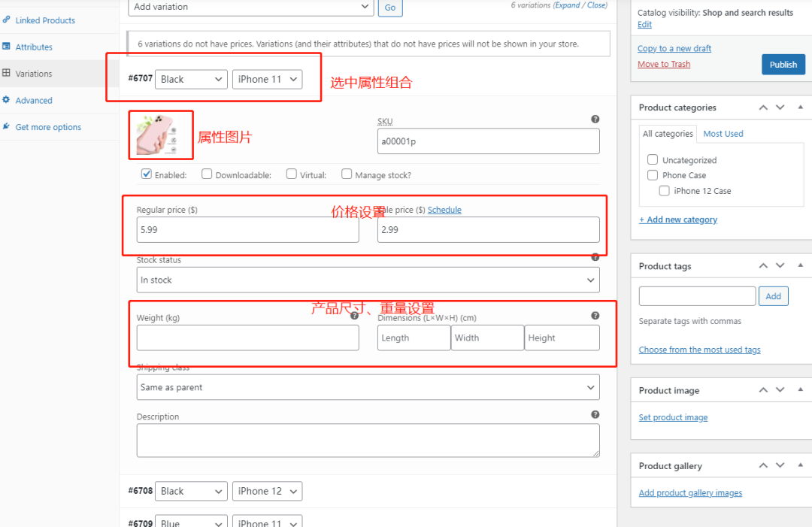Image resolution: width=812 pixels, height=527 pixels.
Task: Open the Stock status dropdown
Action: (368, 280)
